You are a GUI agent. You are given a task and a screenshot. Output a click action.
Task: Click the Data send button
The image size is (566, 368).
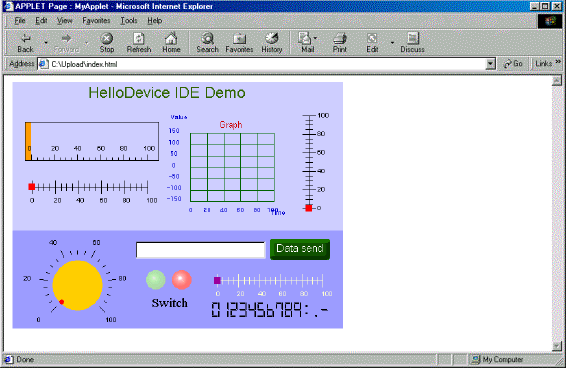coord(300,249)
